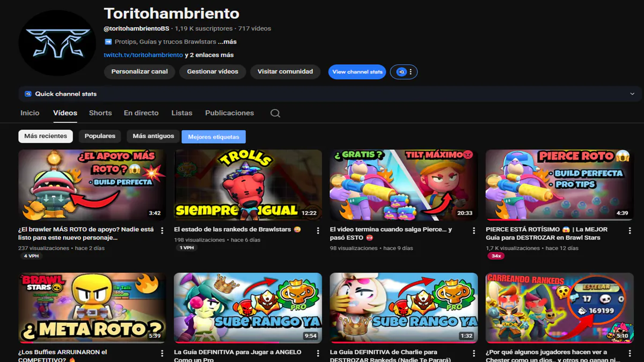This screenshot has height=362, width=644.
Task: Search within the channel using magnifier icon
Action: (275, 113)
